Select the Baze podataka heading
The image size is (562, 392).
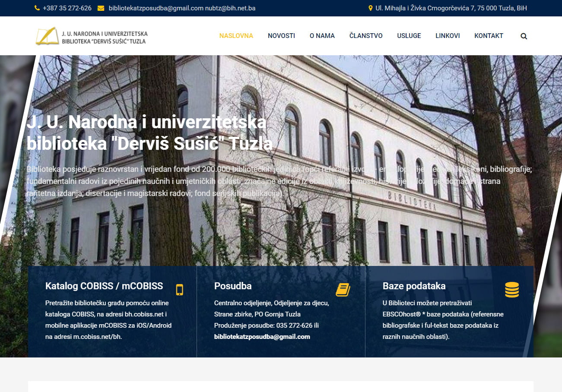coord(414,286)
